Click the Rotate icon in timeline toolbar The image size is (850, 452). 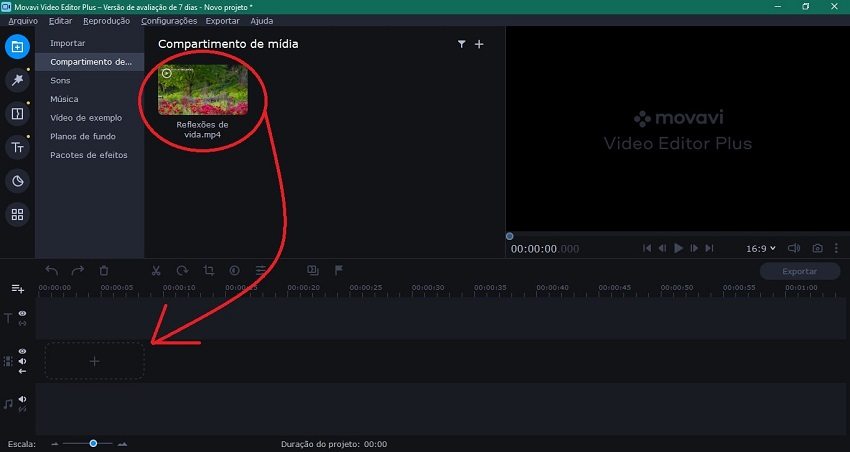tap(182, 270)
